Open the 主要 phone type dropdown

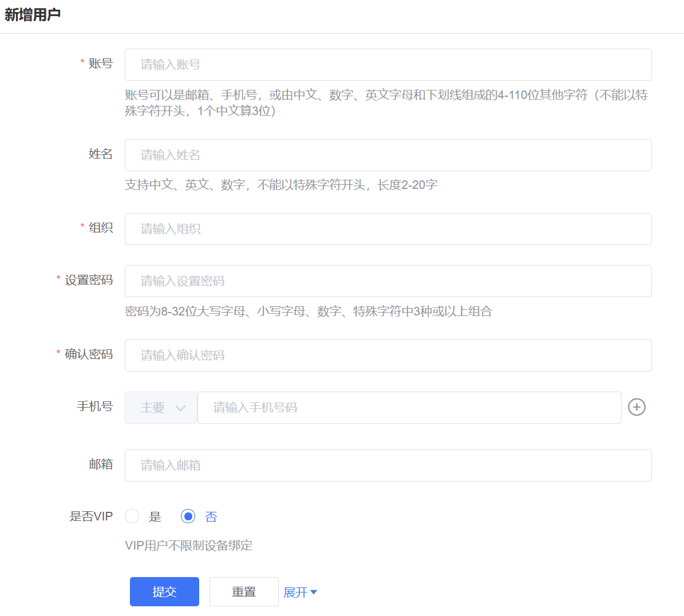(161, 408)
